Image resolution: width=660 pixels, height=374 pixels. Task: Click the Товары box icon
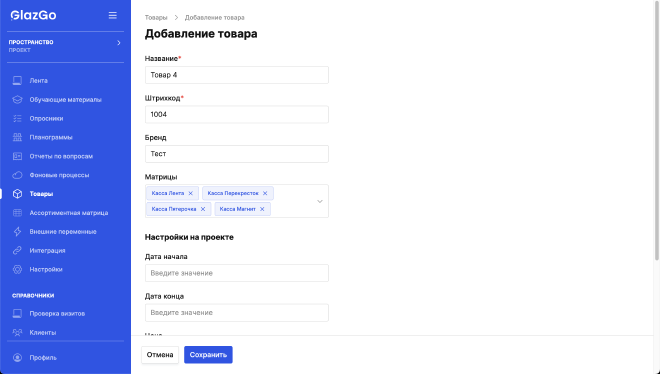[x=17, y=194]
